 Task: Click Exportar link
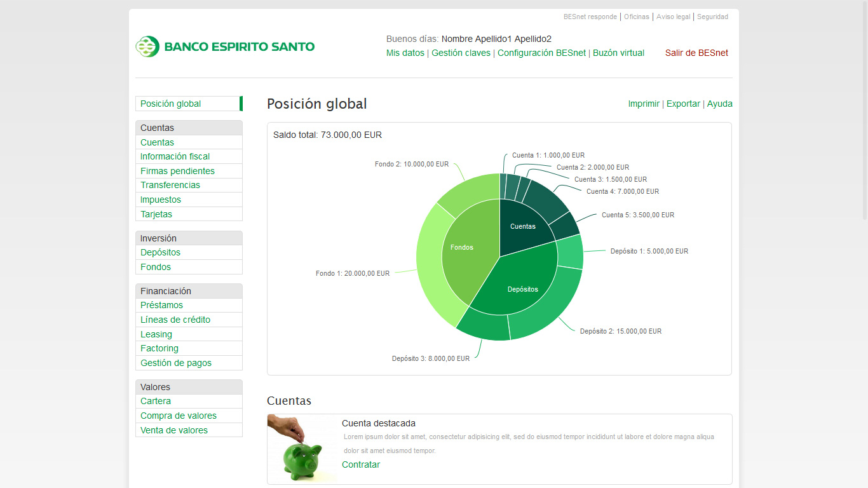tap(683, 104)
